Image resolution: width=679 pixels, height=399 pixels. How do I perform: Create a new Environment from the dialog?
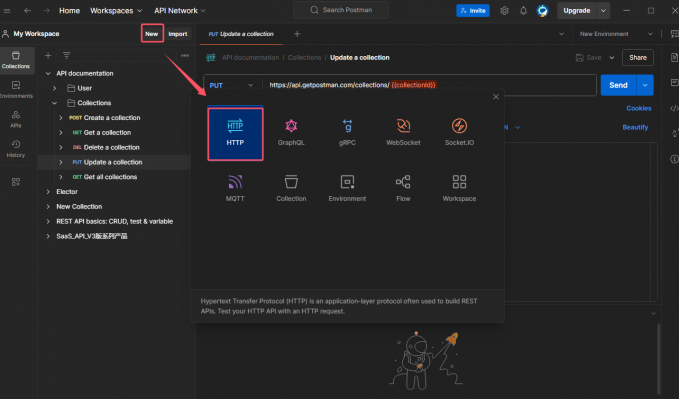[x=347, y=188]
